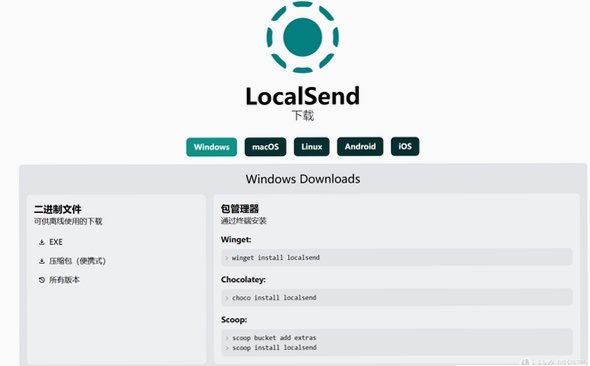Switch to the macOS tab
This screenshot has height=366, width=590.
pyautogui.click(x=265, y=147)
